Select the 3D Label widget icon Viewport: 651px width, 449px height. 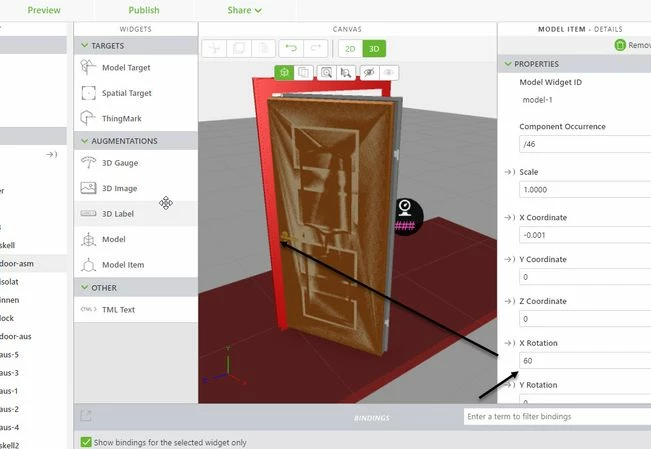(88, 213)
